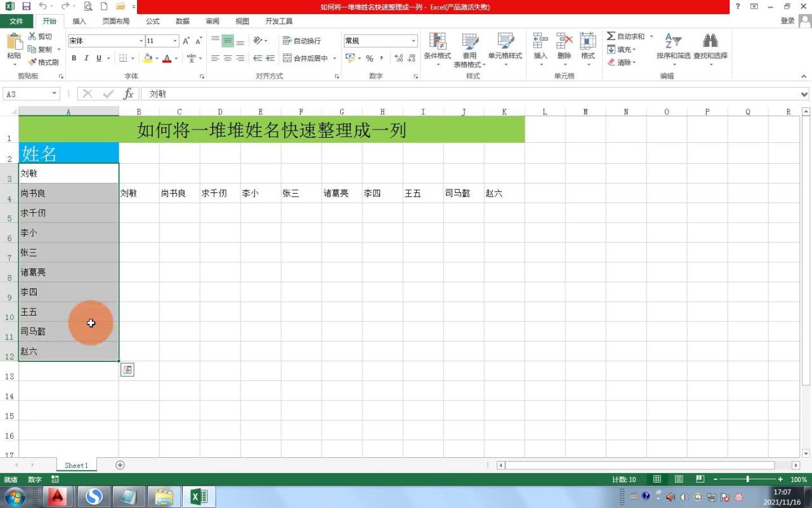Create a new workbook with the blank page icon

[104, 6]
